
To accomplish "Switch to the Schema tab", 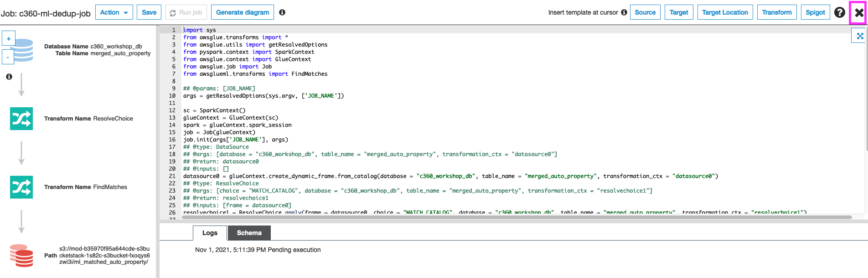I will [x=249, y=233].
